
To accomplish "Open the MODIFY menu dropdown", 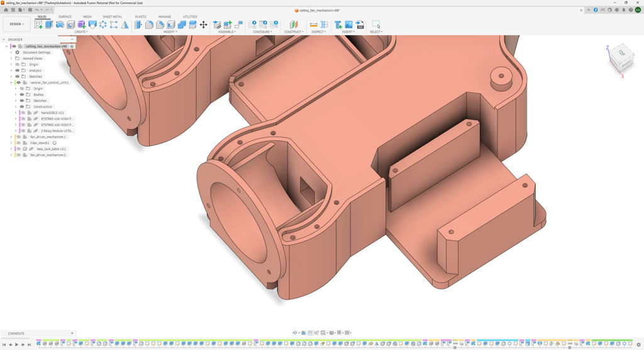I will point(170,31).
